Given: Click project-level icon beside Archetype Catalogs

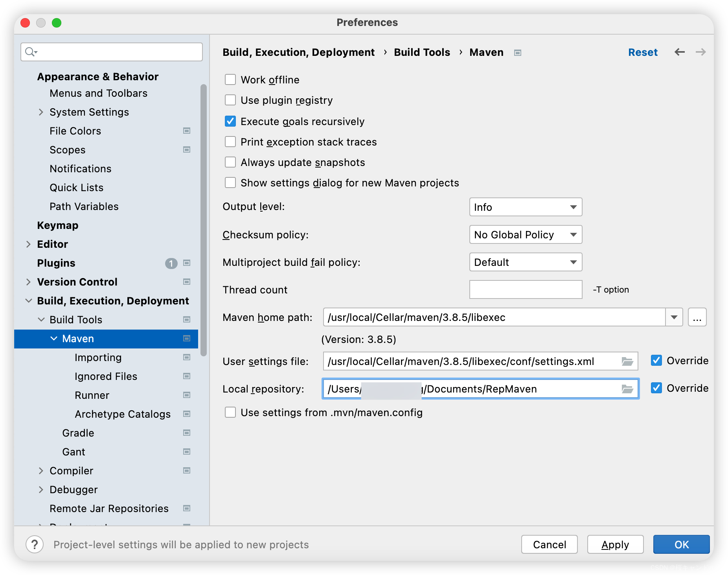Looking at the screenshot, I should pos(187,414).
